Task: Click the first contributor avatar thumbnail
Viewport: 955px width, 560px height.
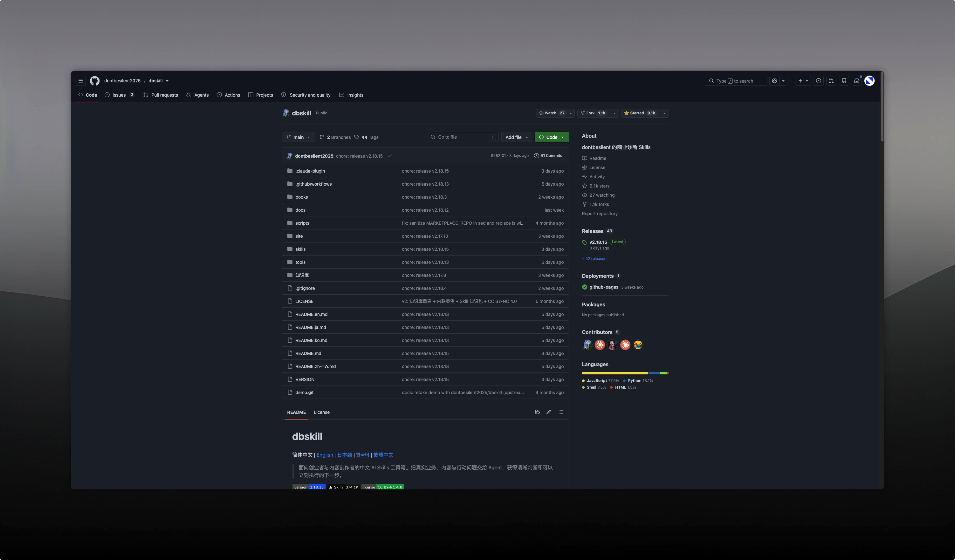Action: 587,345
